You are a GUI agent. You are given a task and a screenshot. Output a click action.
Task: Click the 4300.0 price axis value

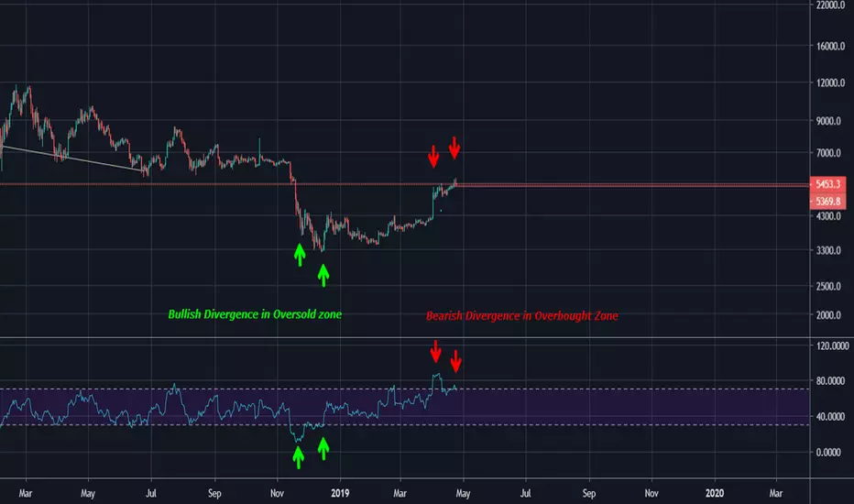click(x=830, y=216)
